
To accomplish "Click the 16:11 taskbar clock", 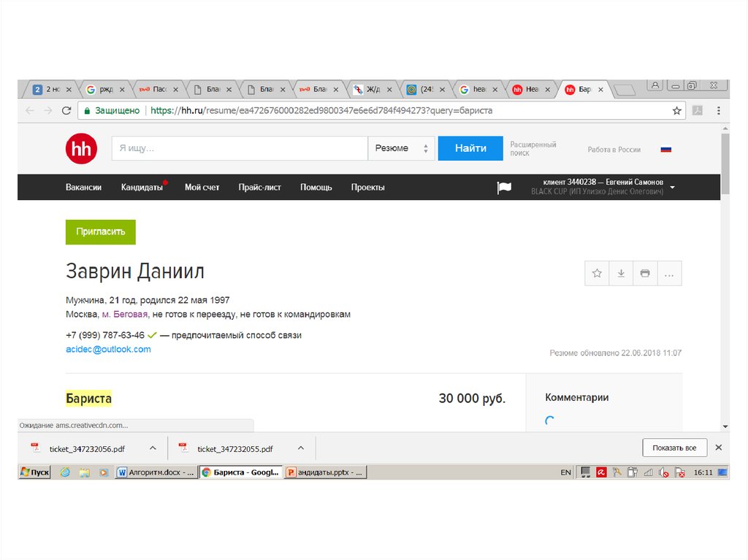I will pyautogui.click(x=703, y=472).
